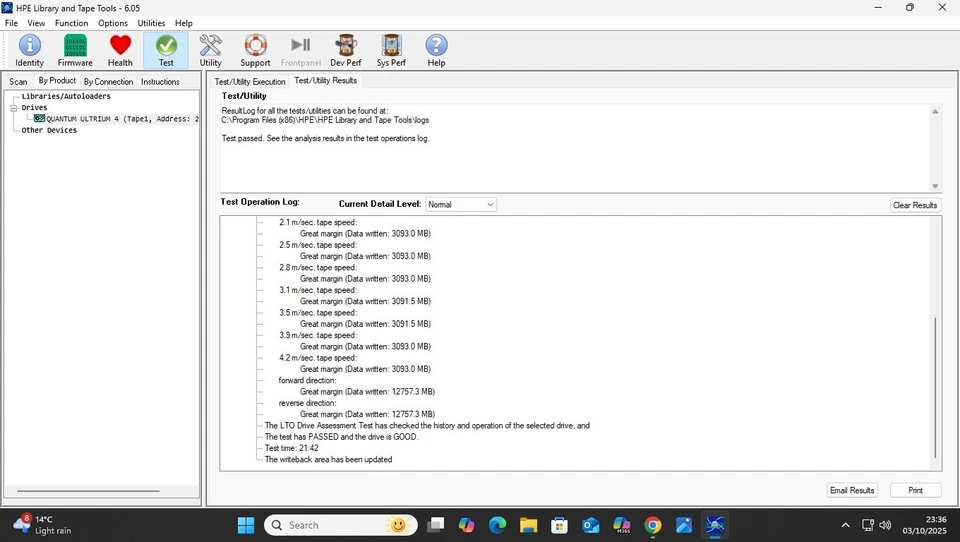
Task: Open the File menu
Action: (11, 23)
